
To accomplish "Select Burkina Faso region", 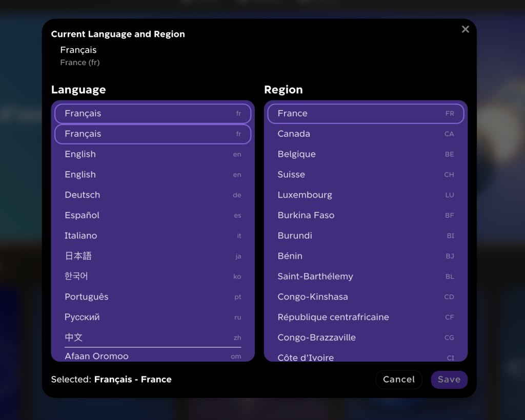I will (366, 216).
